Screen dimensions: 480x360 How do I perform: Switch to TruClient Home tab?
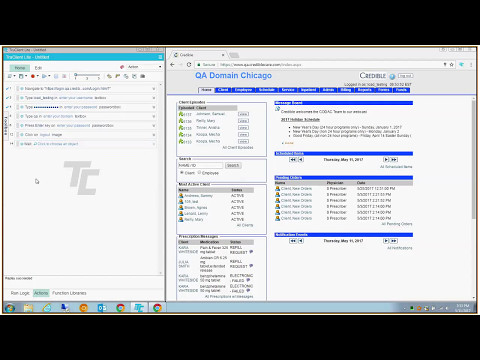[x=20, y=68]
